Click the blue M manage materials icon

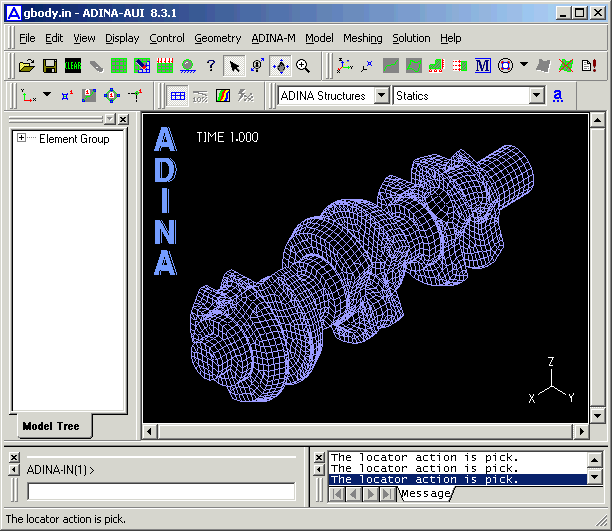point(483,66)
